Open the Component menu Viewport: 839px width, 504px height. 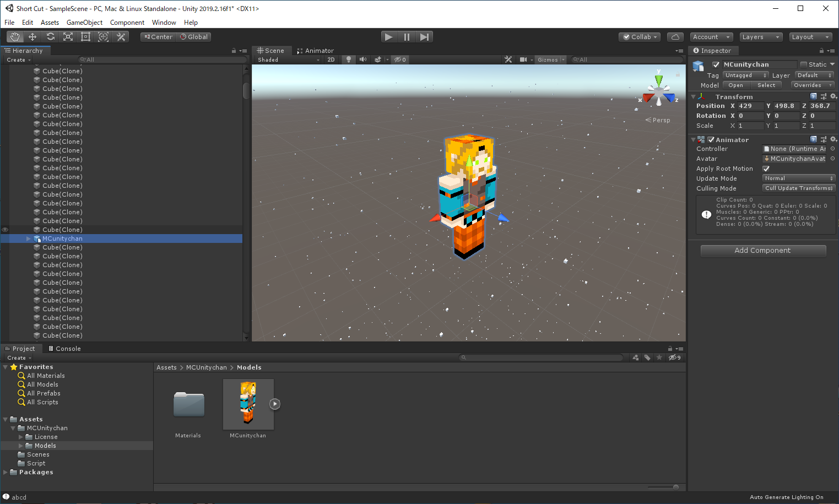[x=127, y=23]
